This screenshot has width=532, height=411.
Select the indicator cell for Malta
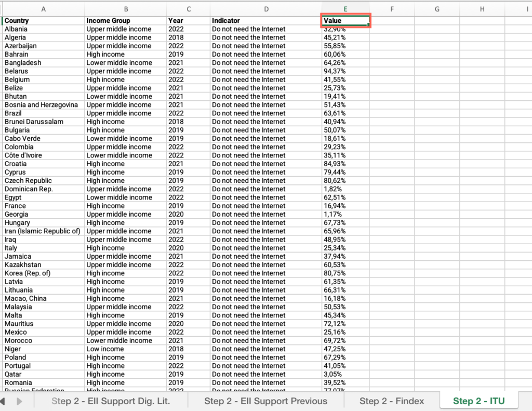[x=266, y=315]
